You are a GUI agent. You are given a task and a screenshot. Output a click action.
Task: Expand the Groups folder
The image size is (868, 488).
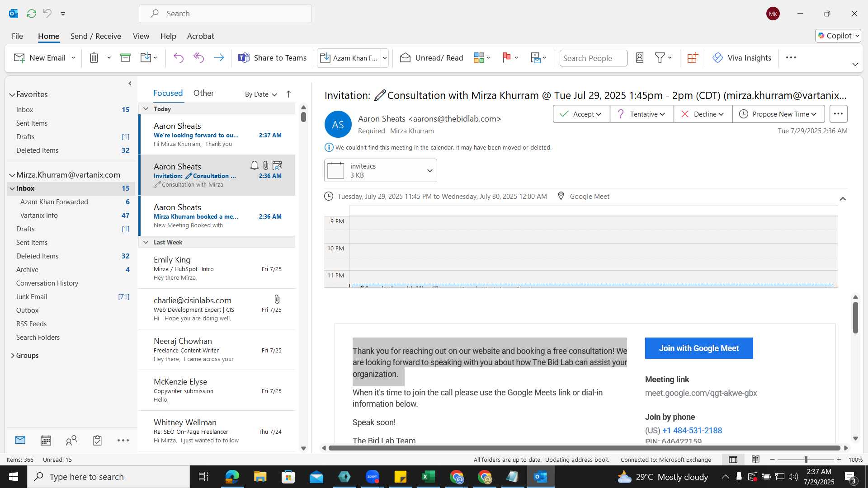point(12,356)
